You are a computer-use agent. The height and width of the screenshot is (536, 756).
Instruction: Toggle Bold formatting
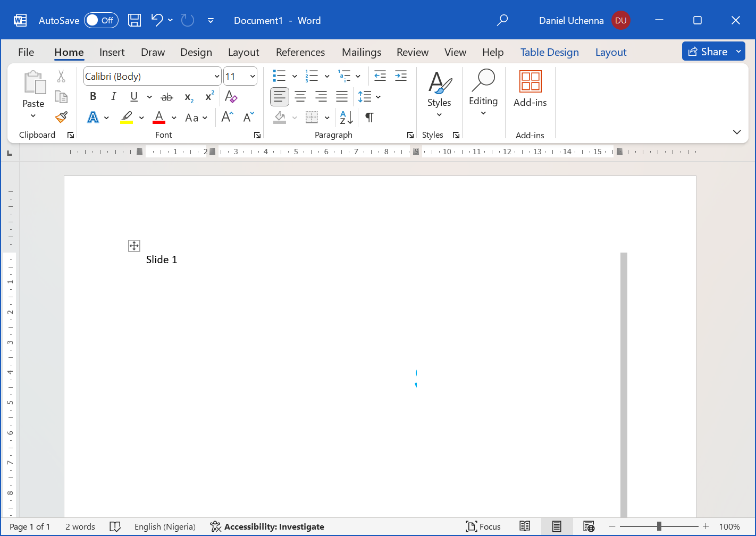pyautogui.click(x=93, y=96)
